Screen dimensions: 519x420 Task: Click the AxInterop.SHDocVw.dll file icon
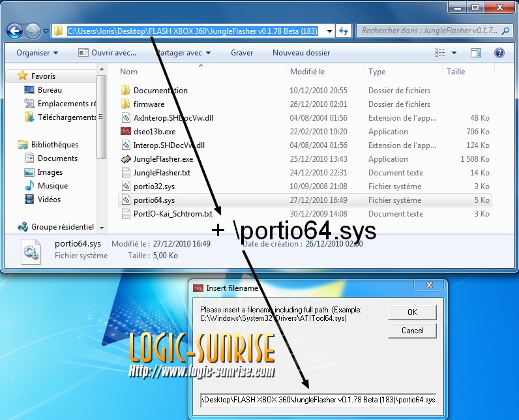click(126, 117)
